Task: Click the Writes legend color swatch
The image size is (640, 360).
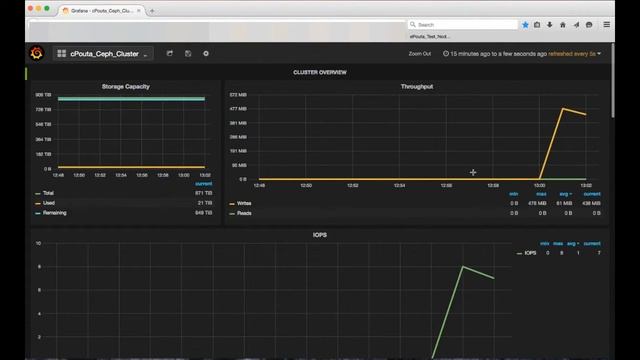Action: point(232,204)
